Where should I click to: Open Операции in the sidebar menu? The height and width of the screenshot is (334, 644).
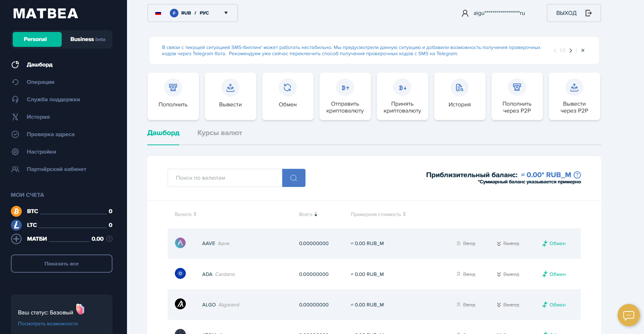[40, 82]
